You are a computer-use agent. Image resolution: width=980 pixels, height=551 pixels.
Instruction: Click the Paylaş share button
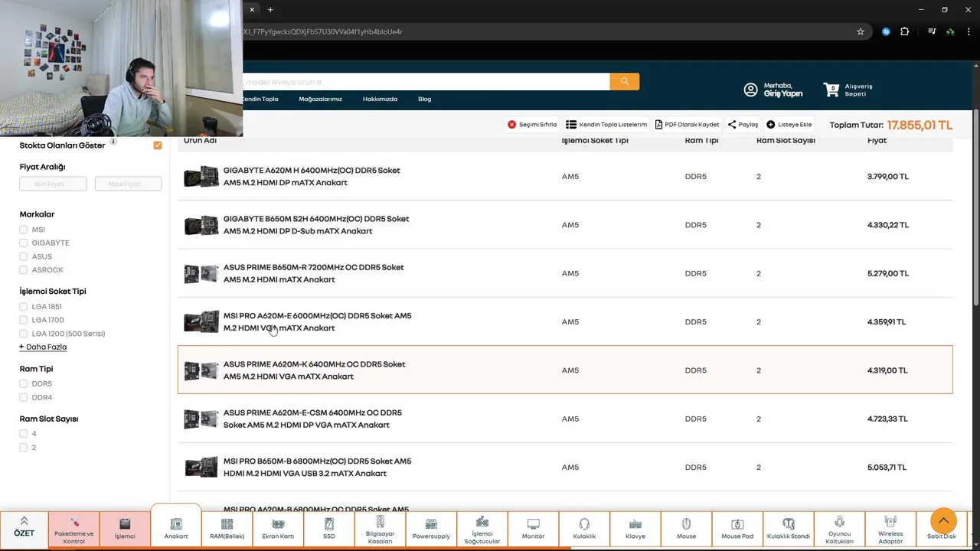click(x=743, y=124)
